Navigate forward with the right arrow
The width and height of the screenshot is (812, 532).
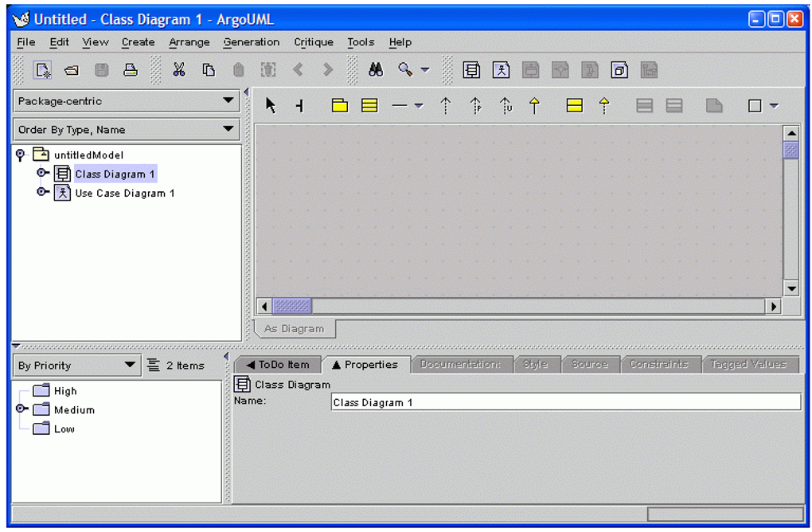(x=327, y=70)
